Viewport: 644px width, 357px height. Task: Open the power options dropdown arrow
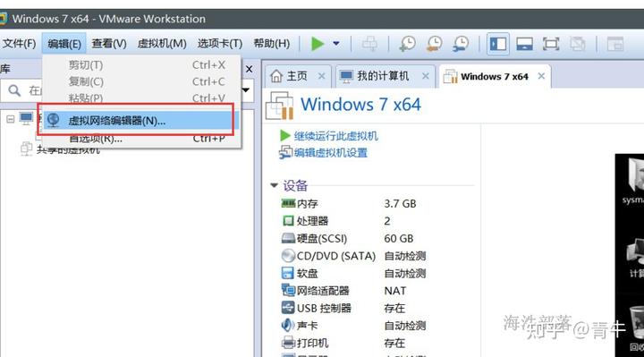[336, 44]
